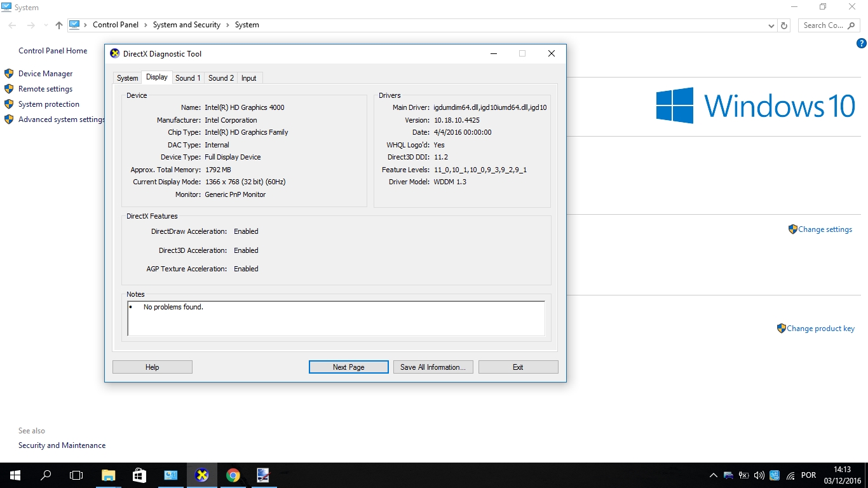Click the Intel graphics tray icon

point(775,475)
